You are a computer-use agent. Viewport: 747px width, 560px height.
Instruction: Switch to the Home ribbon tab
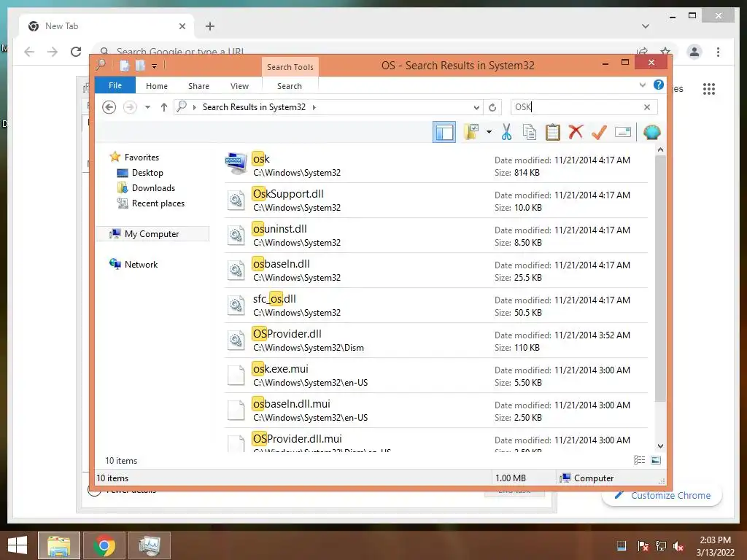tap(157, 86)
